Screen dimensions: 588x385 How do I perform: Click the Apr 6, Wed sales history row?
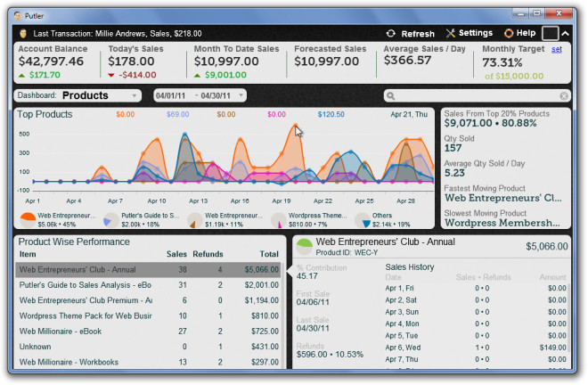(x=476, y=348)
